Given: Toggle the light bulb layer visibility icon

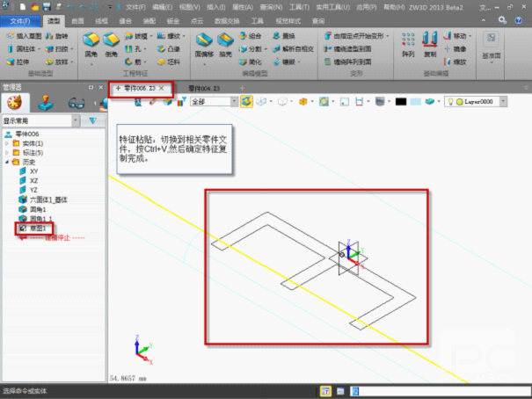Looking at the screenshot, I should pyautogui.click(x=451, y=102).
